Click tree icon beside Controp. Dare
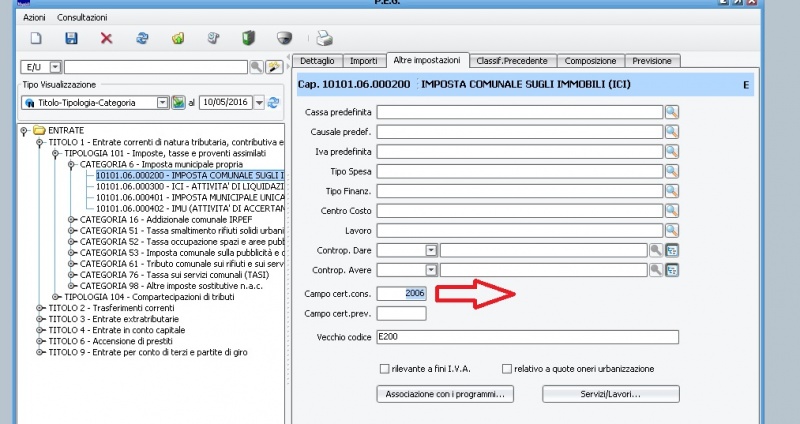 673,249
